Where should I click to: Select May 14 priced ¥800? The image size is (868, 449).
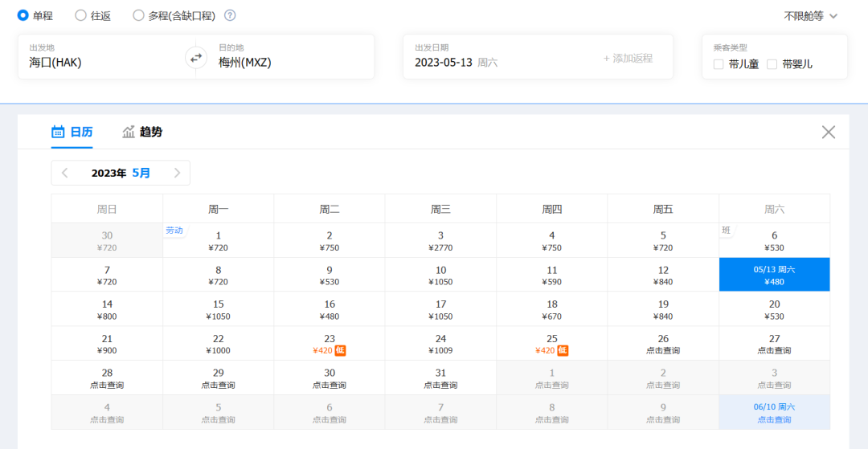107,309
